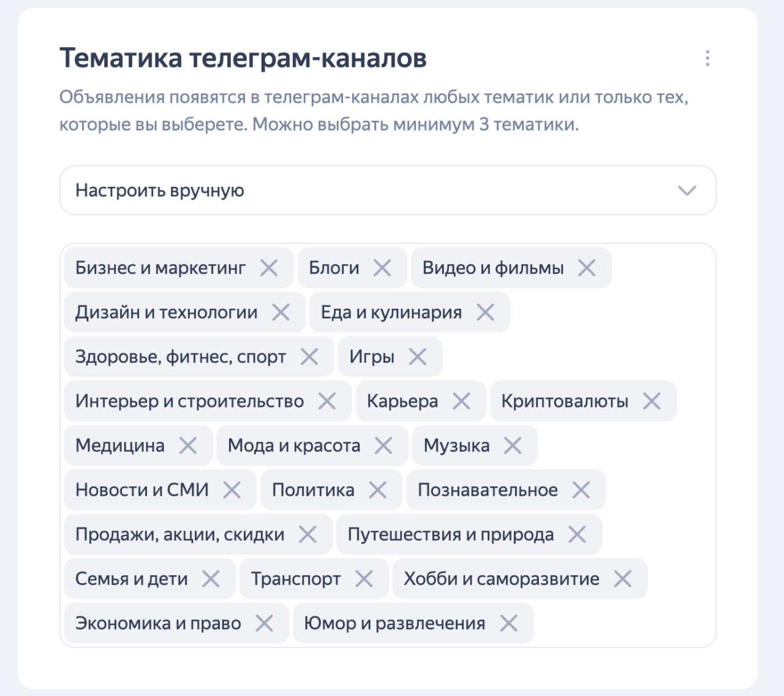The width and height of the screenshot is (784, 696).
Task: Delete the 'Видео и фильмы' tag
Action: (x=587, y=268)
